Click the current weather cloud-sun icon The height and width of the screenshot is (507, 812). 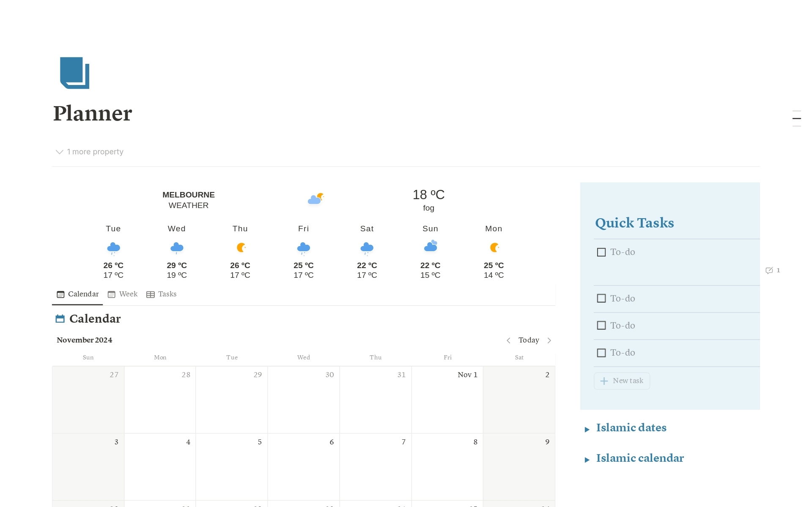(316, 198)
